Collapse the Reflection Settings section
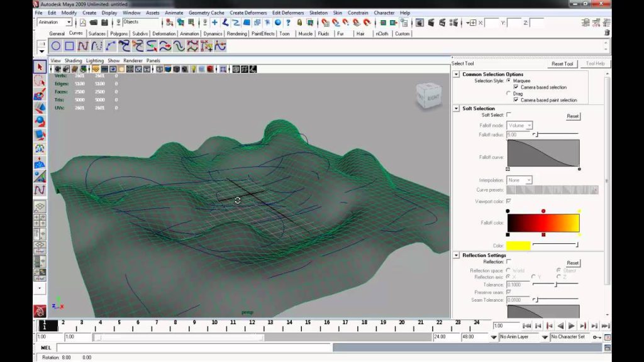 click(457, 255)
